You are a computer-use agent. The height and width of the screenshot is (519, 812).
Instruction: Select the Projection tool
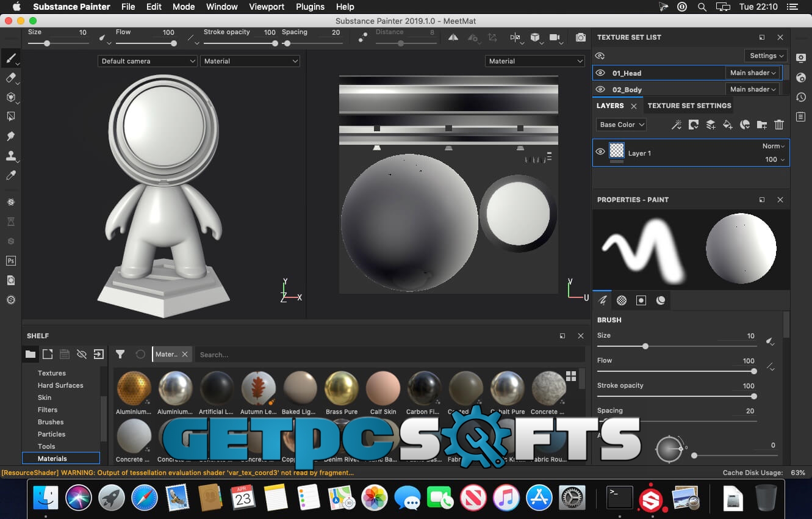click(10, 97)
